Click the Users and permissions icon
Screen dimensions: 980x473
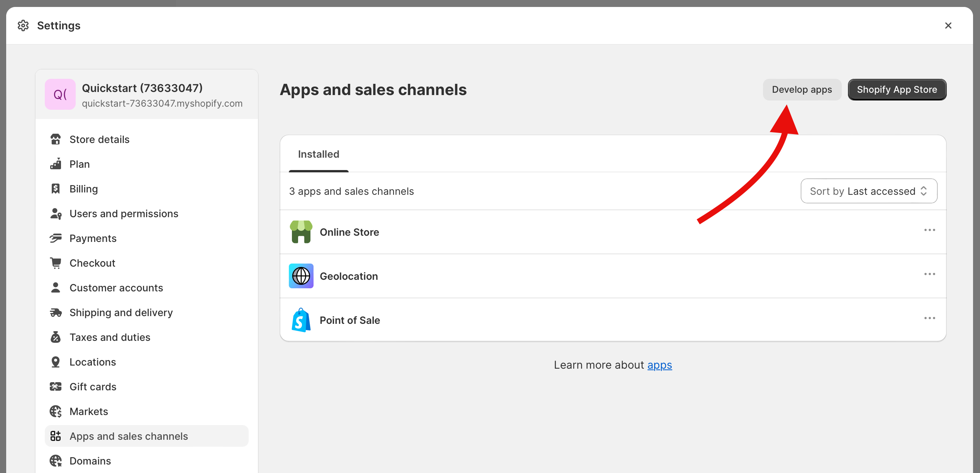tap(56, 214)
